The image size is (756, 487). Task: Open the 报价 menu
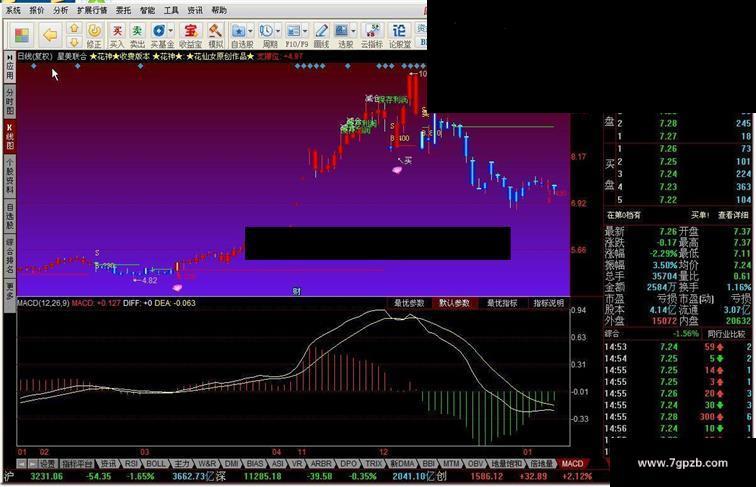37,10
